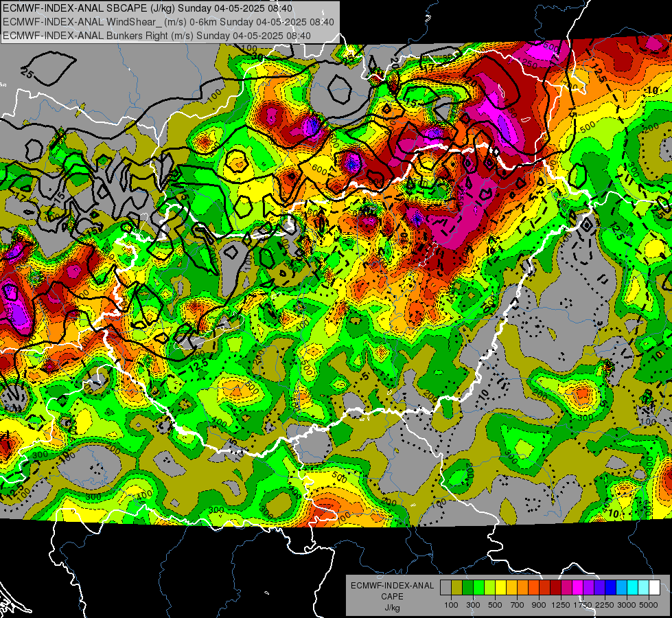Viewport: 672px width, 618px height.
Task: Pick the dark green legend swatch
Action: pos(467,588)
